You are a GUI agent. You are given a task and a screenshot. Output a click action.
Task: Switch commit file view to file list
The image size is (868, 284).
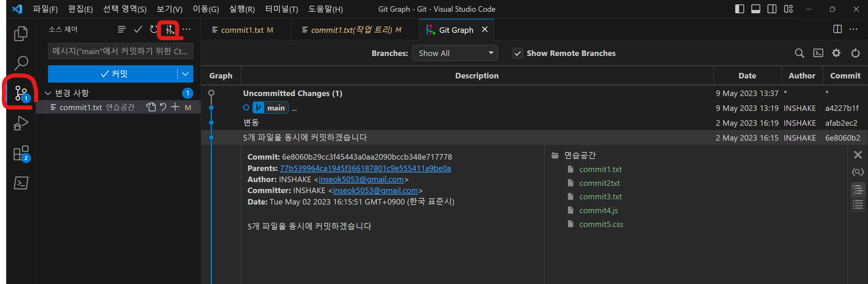[858, 205]
